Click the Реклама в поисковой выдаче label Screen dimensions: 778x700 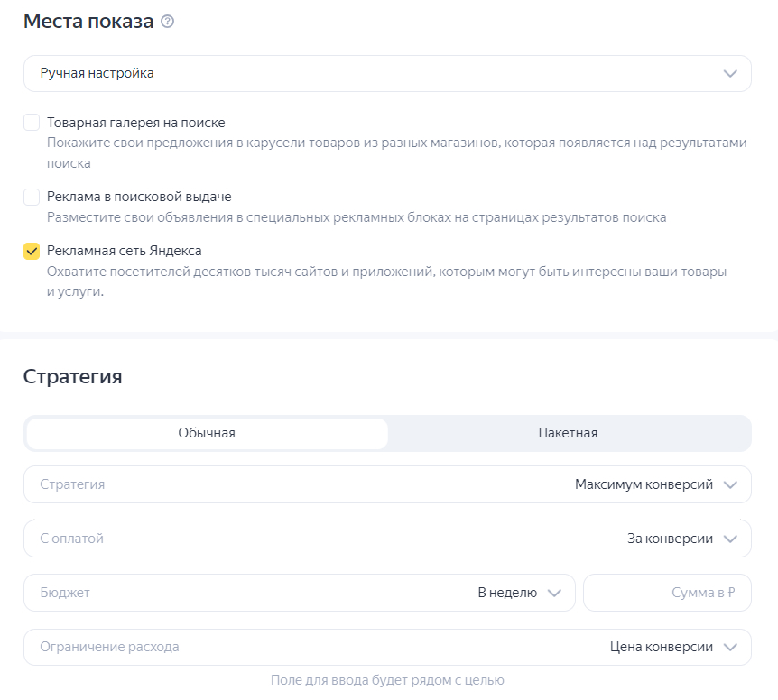click(146, 197)
